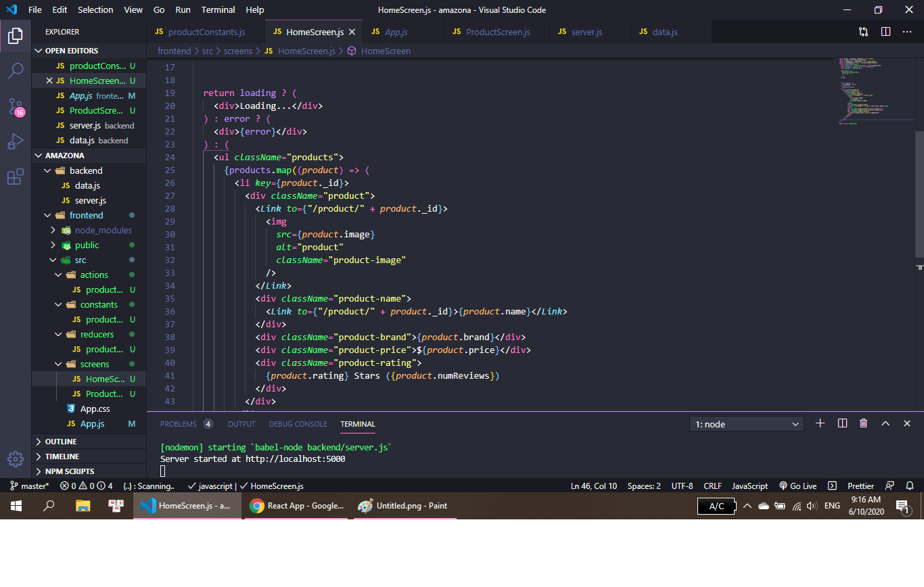Switch to React App Chrome window
Viewport: 924px width, 587px height.
(296, 506)
